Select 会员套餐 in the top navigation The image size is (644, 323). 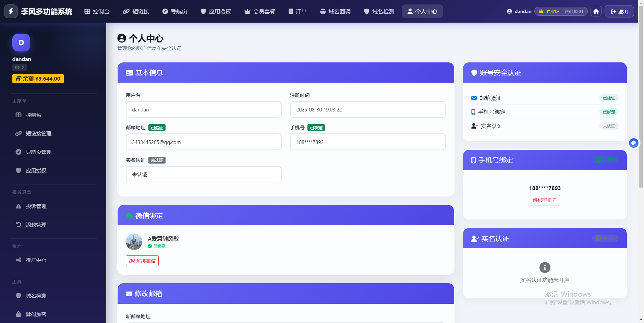click(260, 11)
